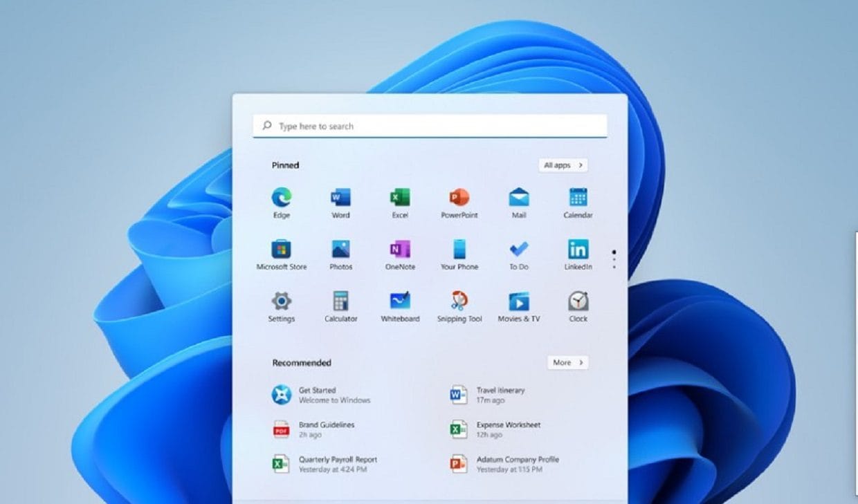
Task: Launch the Photos app
Action: pos(340,255)
